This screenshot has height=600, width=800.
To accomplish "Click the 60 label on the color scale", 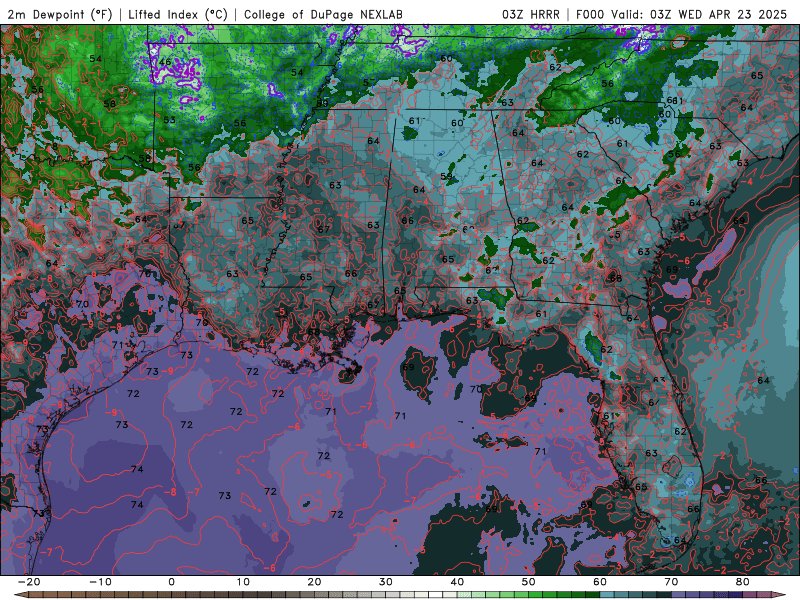I will point(600,582).
